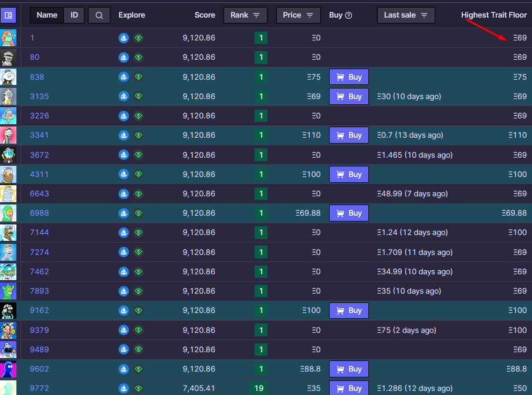Click price Ξ69.88 in Price column
This screenshot has width=532, height=395.
(308, 213)
